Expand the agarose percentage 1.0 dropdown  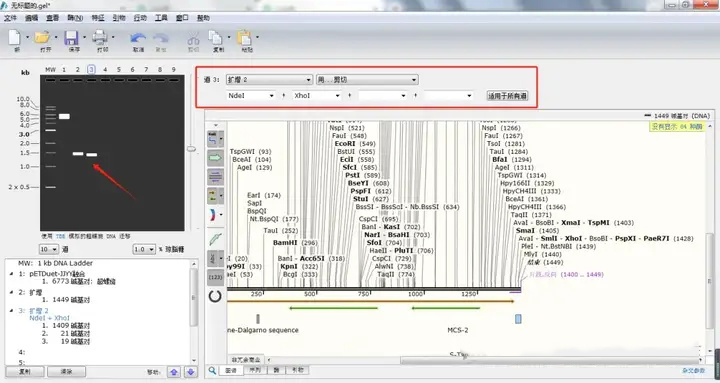point(144,249)
